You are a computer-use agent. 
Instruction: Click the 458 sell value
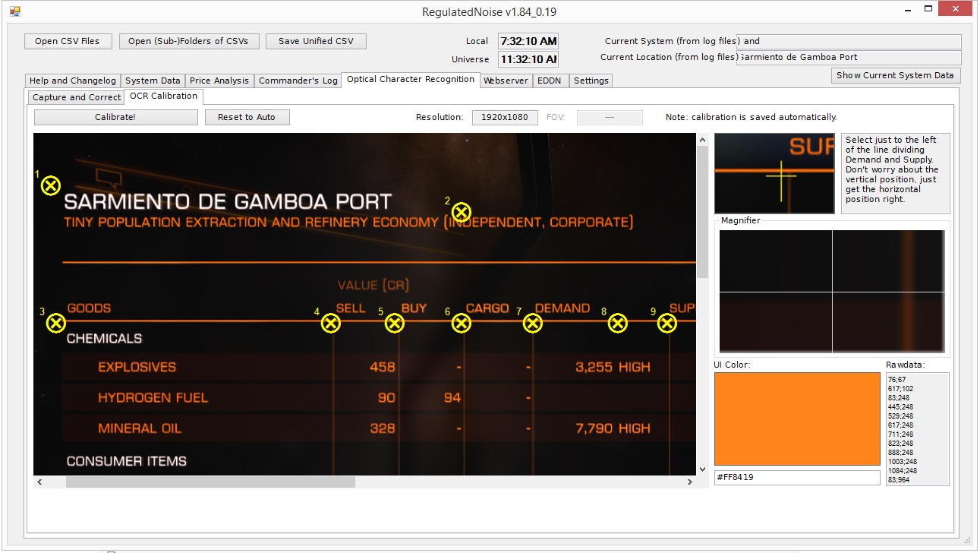point(383,367)
